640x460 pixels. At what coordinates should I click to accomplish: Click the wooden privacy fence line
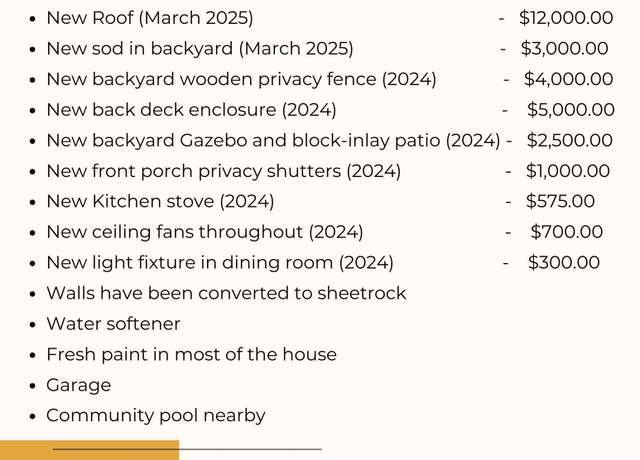tap(242, 80)
